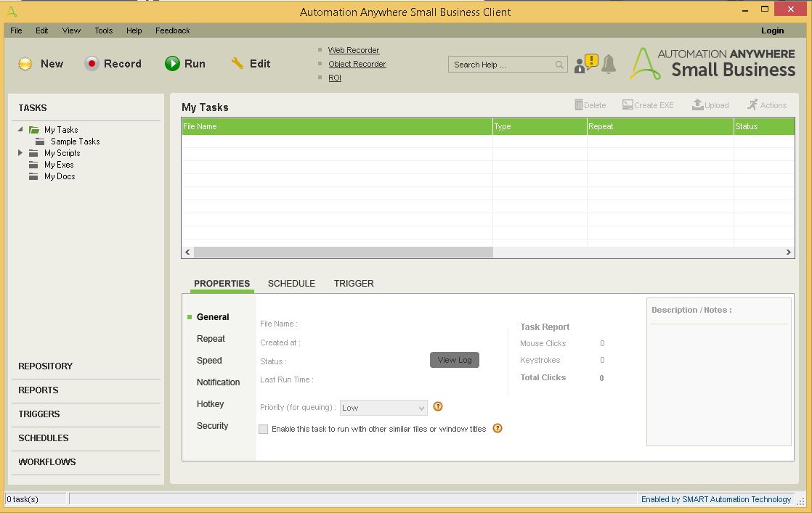
Task: Click the user alert icon near the bell
Action: click(585, 64)
